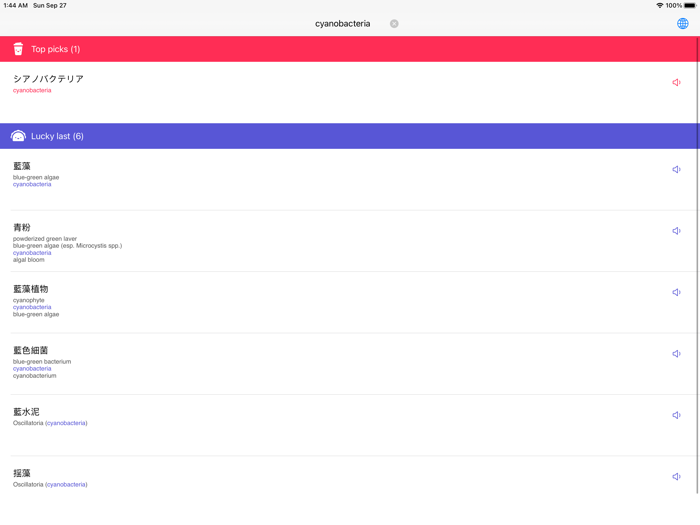The height and width of the screenshot is (525, 700).
Task: Clear the cyanobacteria search text
Action: point(394,24)
